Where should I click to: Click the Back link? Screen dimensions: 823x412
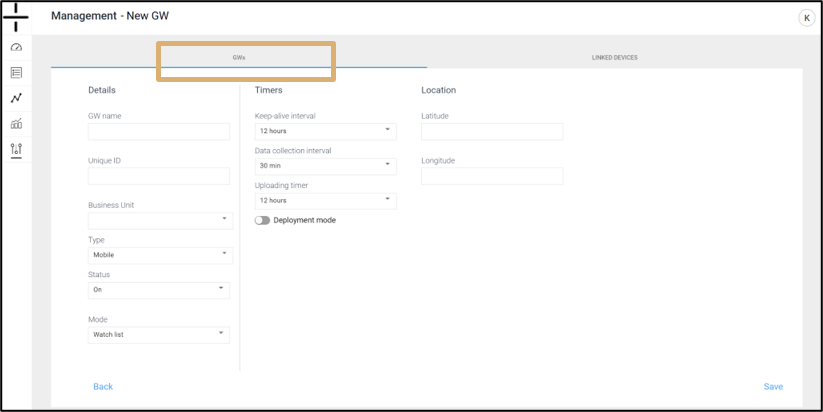[x=103, y=386]
